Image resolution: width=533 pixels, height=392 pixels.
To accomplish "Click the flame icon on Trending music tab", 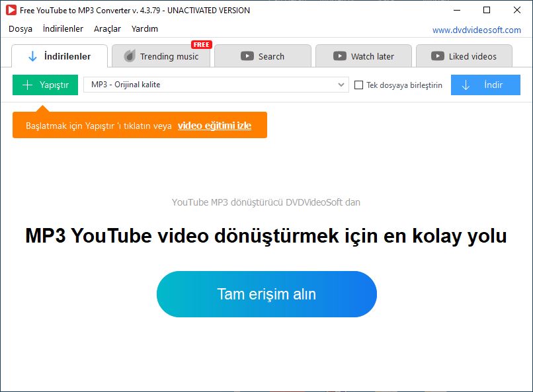I will point(130,56).
